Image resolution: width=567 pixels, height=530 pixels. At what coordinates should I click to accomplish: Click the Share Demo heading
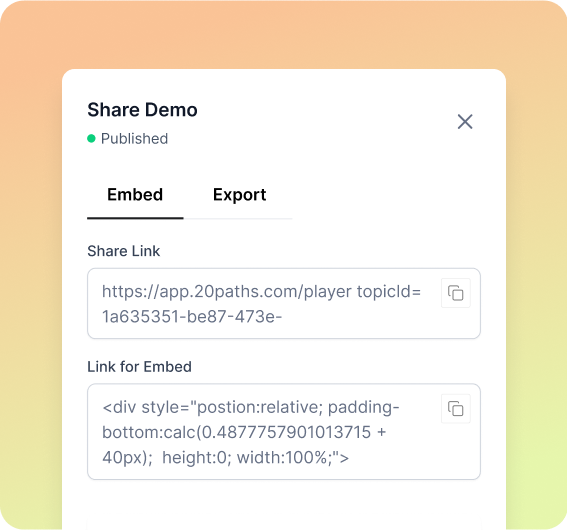[x=142, y=110]
